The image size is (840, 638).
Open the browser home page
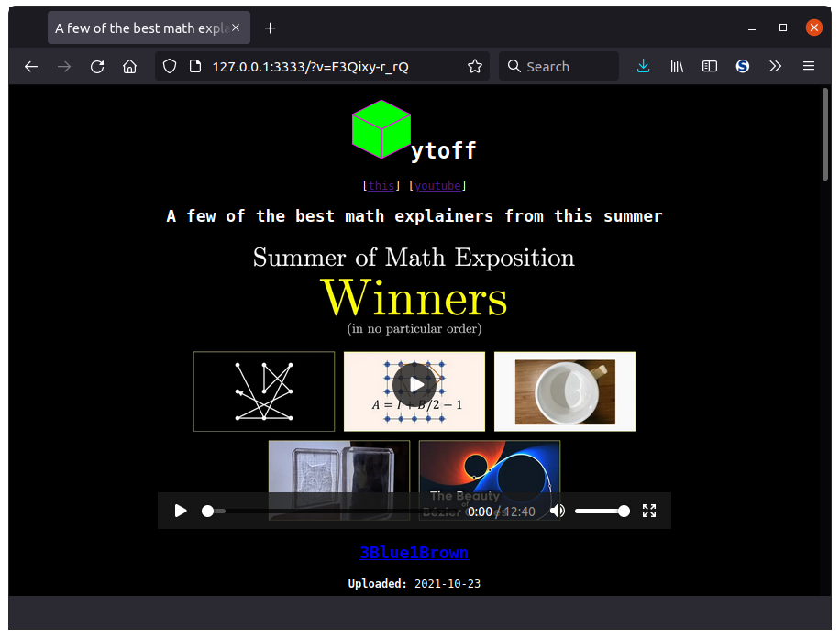click(x=129, y=66)
